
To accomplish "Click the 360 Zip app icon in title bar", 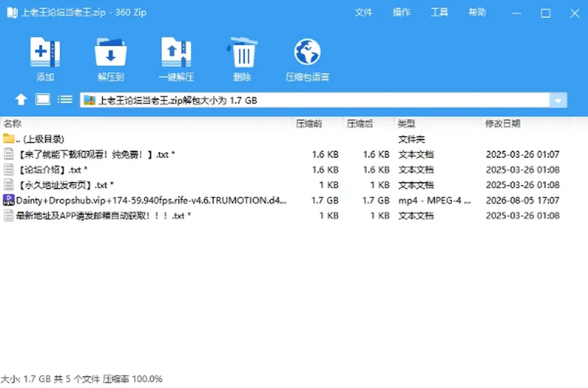I will click(x=12, y=13).
